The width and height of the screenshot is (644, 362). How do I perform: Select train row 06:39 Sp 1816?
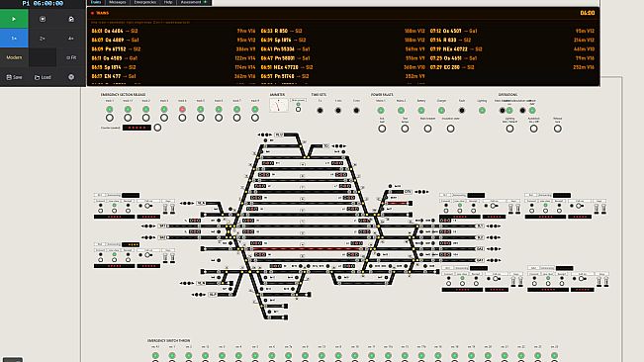click(343, 40)
